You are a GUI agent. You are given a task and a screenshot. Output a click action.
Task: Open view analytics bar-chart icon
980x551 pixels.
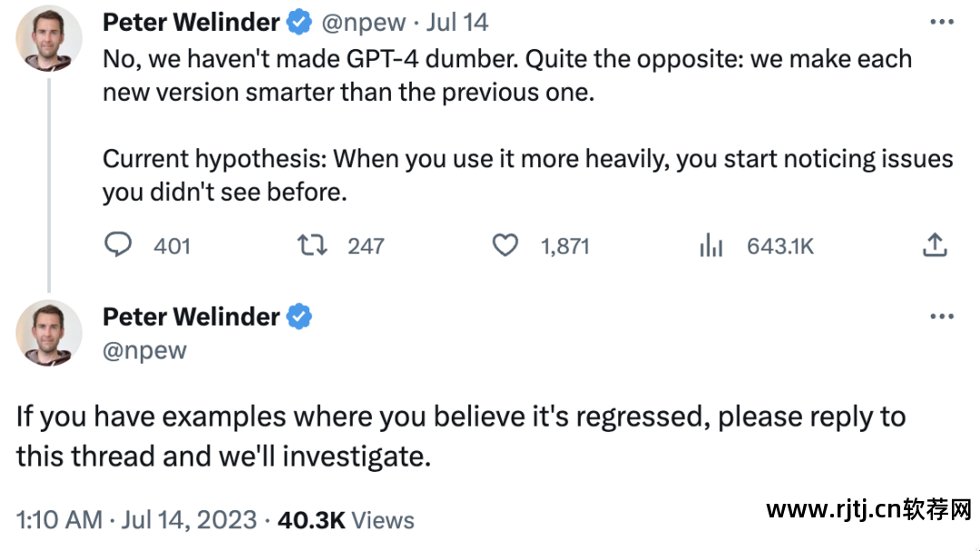pyautogui.click(x=710, y=245)
